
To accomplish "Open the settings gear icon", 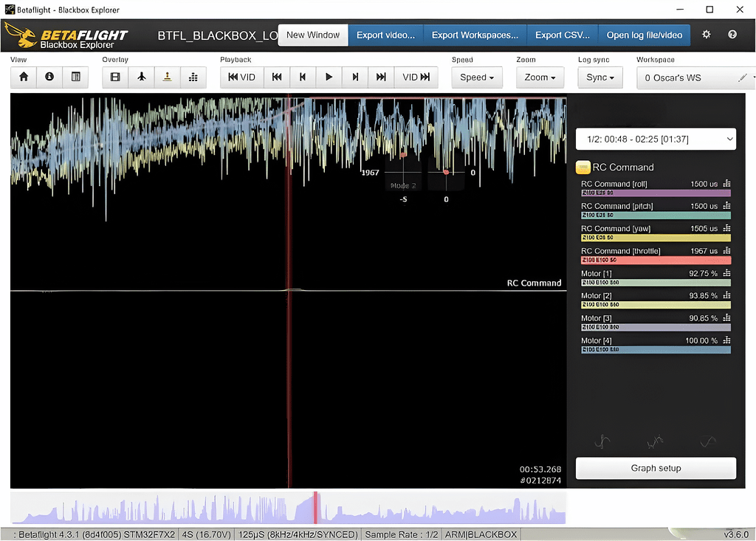I will coord(707,34).
